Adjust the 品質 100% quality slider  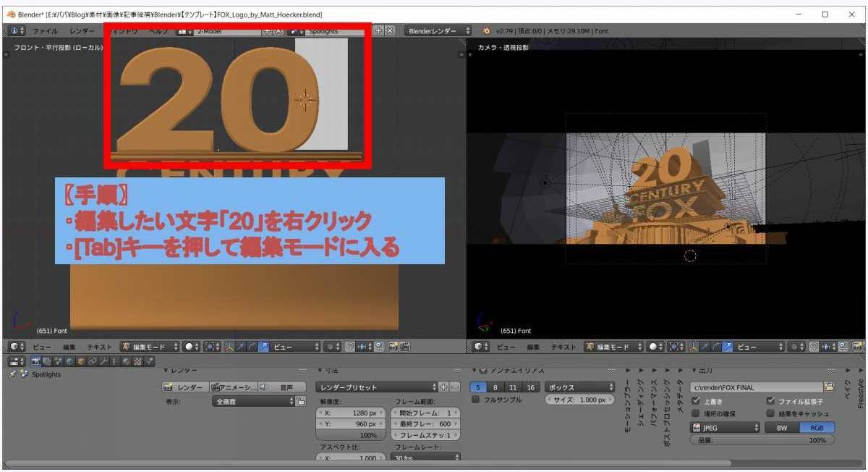tap(762, 440)
